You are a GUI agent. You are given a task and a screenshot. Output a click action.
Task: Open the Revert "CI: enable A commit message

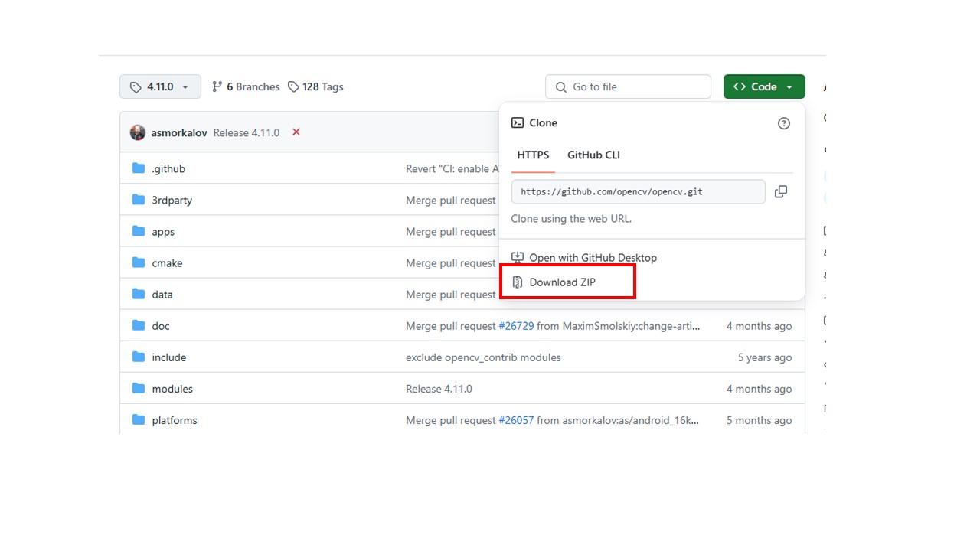[x=452, y=168]
